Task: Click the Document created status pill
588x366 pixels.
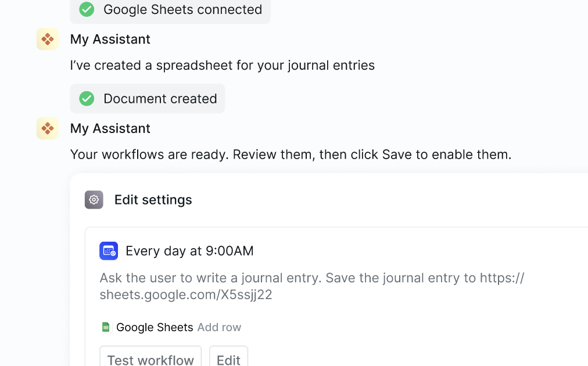Action: click(147, 98)
